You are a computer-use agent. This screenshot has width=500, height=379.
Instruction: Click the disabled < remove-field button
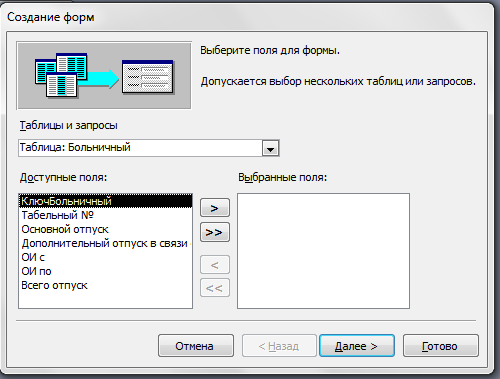215,265
